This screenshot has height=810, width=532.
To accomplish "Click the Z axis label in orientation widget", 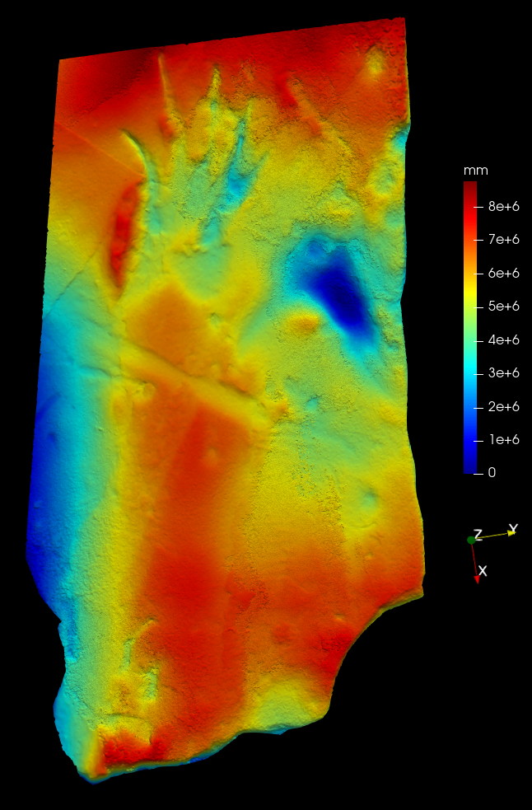I will [x=478, y=535].
